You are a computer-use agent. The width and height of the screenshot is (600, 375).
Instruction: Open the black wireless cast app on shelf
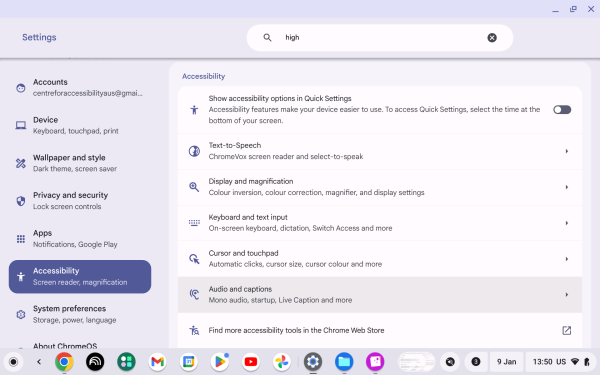[95, 362]
